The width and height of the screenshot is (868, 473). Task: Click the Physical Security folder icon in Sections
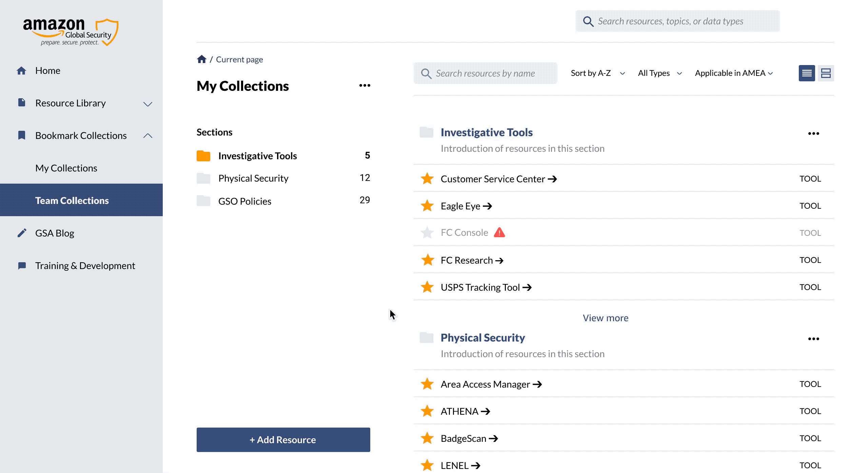[203, 178]
